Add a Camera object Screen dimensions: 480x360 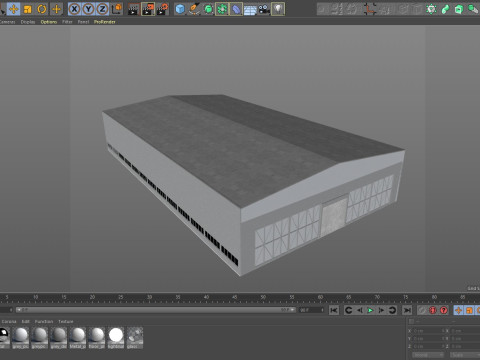tap(264, 9)
